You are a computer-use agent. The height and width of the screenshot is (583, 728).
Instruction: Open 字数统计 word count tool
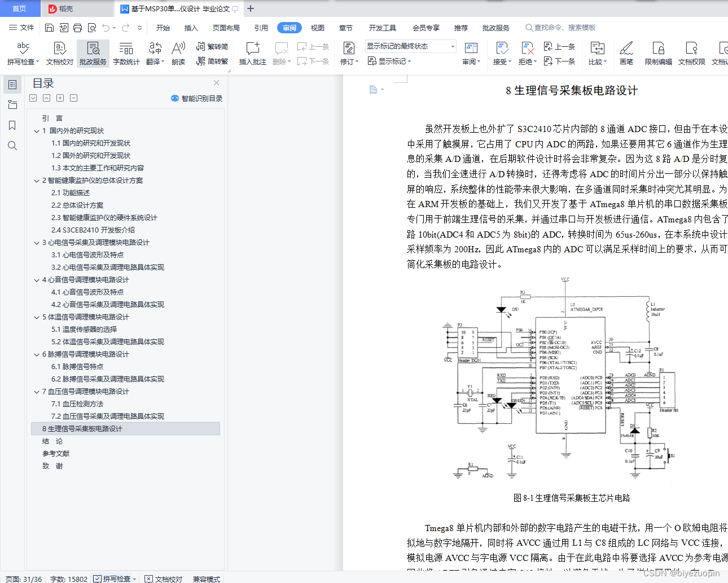click(126, 54)
